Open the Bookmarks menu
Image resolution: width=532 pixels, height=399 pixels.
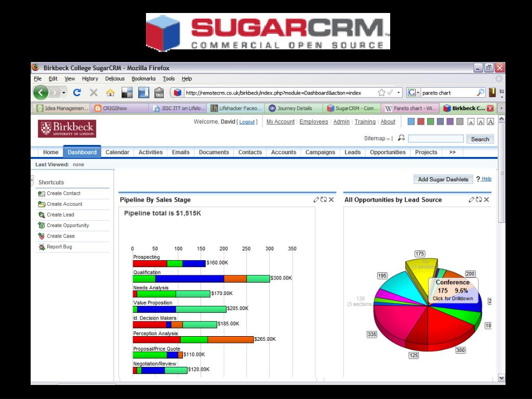click(x=143, y=79)
